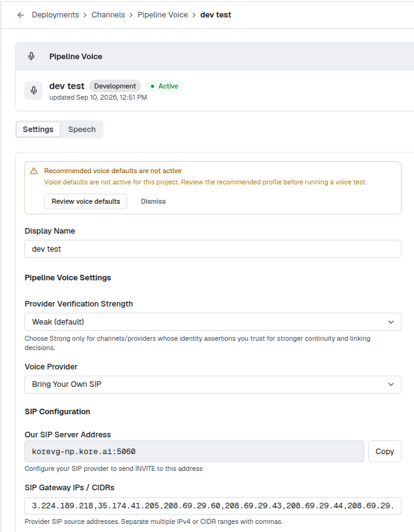The image size is (414, 532).
Task: Edit the SIP Gateway IPs / CIDRs field
Action: pos(213,506)
